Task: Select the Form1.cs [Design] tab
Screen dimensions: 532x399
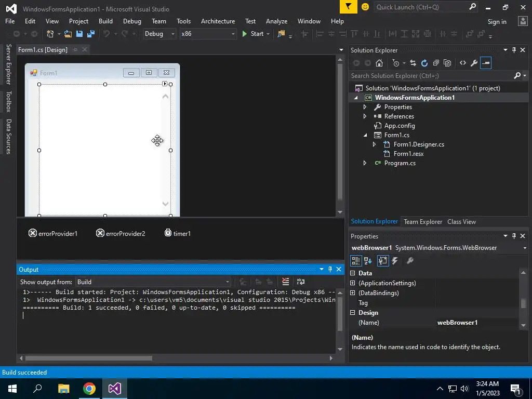Action: (43, 50)
